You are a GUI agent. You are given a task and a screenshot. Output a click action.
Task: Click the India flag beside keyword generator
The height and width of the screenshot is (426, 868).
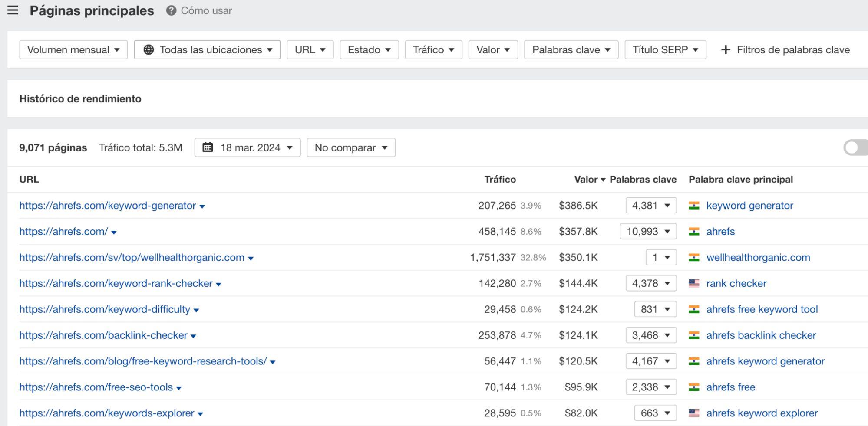(695, 206)
